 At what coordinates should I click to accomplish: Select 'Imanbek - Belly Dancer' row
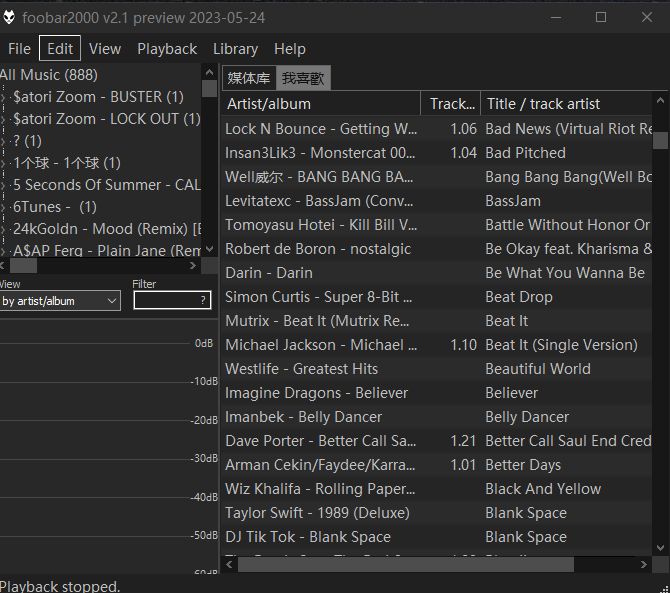click(x=437, y=417)
